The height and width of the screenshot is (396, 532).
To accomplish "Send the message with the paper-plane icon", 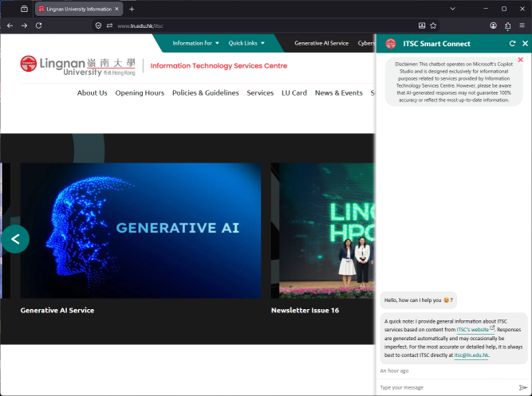I will click(x=523, y=387).
